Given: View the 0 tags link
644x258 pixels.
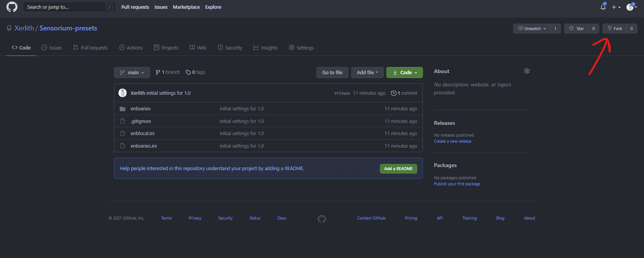Looking at the screenshot, I should (x=195, y=72).
